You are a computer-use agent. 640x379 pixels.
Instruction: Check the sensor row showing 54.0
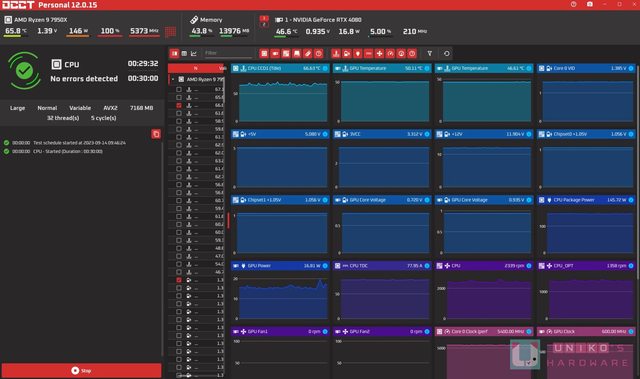(179, 264)
